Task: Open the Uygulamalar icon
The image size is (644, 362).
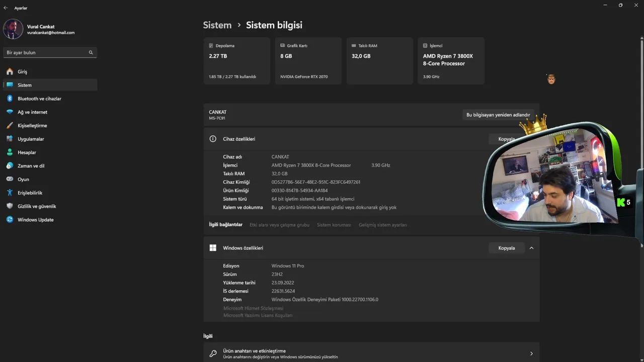Action: click(10, 139)
